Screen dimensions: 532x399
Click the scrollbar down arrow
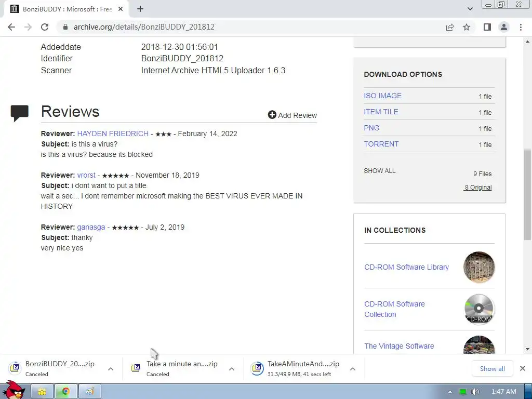[x=528, y=349]
